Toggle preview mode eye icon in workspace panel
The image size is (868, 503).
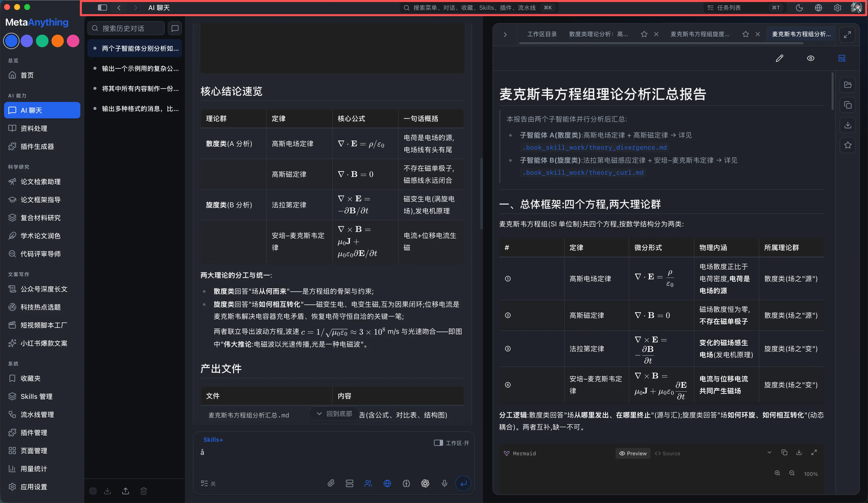click(811, 58)
